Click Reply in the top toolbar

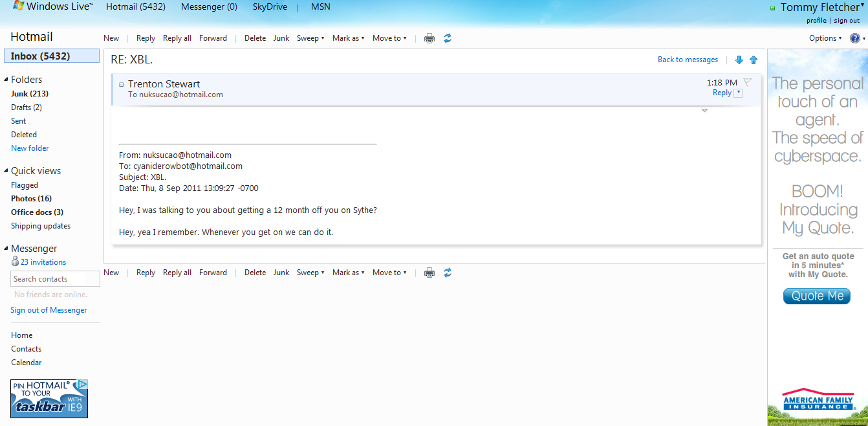coord(146,38)
